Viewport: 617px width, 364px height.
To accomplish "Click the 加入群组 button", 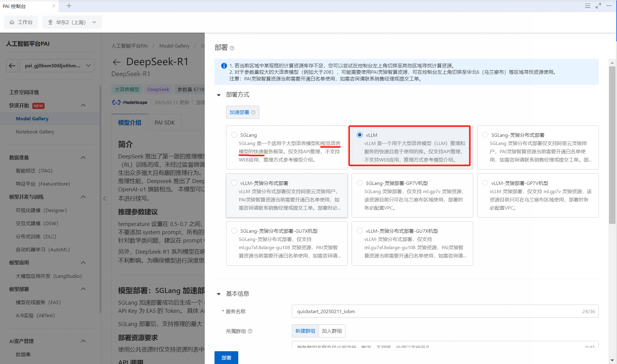I will pos(332,331).
